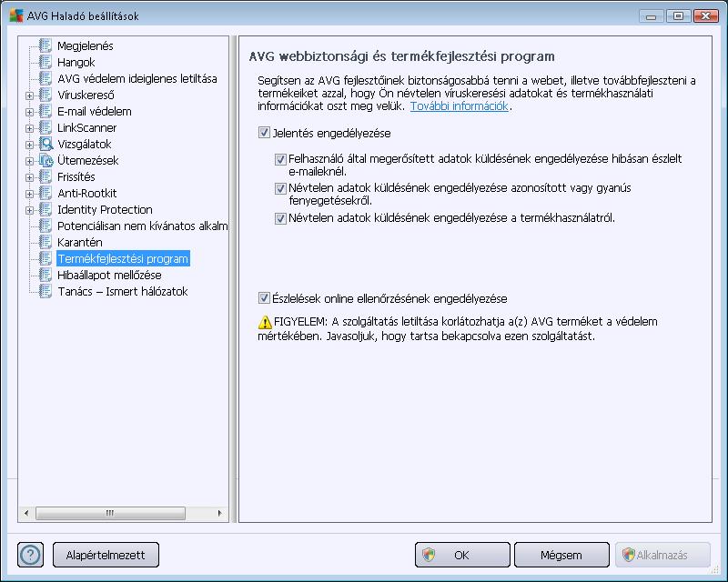The height and width of the screenshot is (582, 728).
Task: Cancel with the Mégsem button
Action: (561, 555)
